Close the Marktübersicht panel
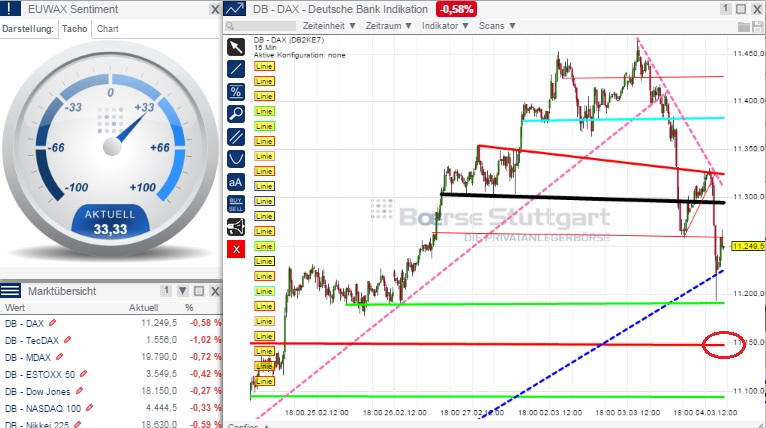The height and width of the screenshot is (428, 766). point(215,291)
